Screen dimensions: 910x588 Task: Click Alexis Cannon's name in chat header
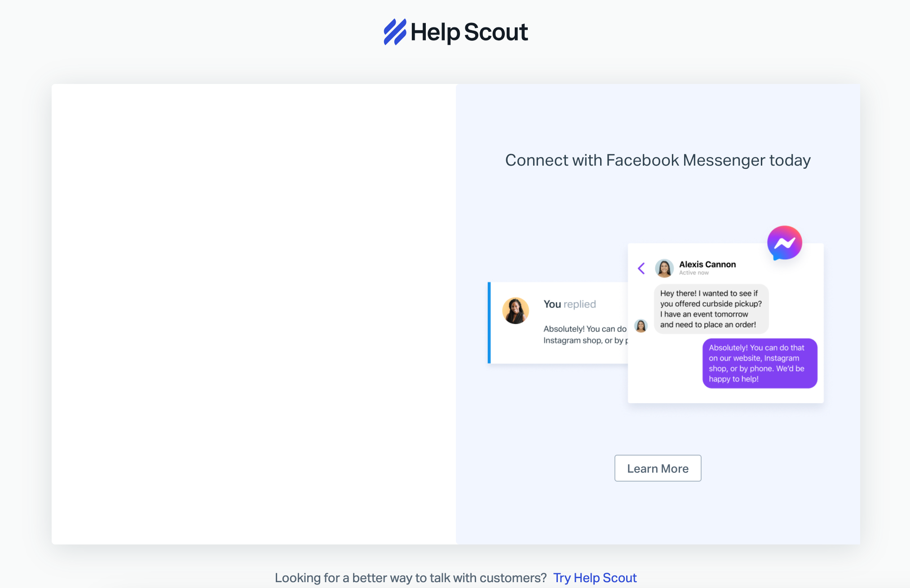(707, 264)
